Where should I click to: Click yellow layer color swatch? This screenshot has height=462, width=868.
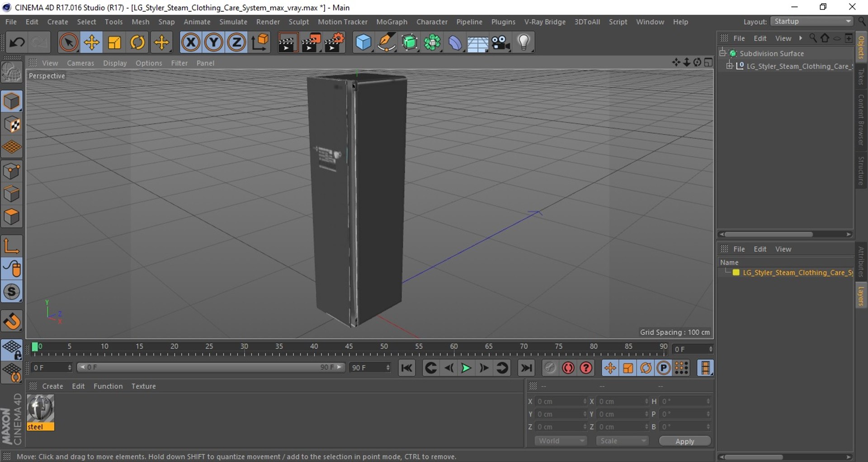point(736,273)
